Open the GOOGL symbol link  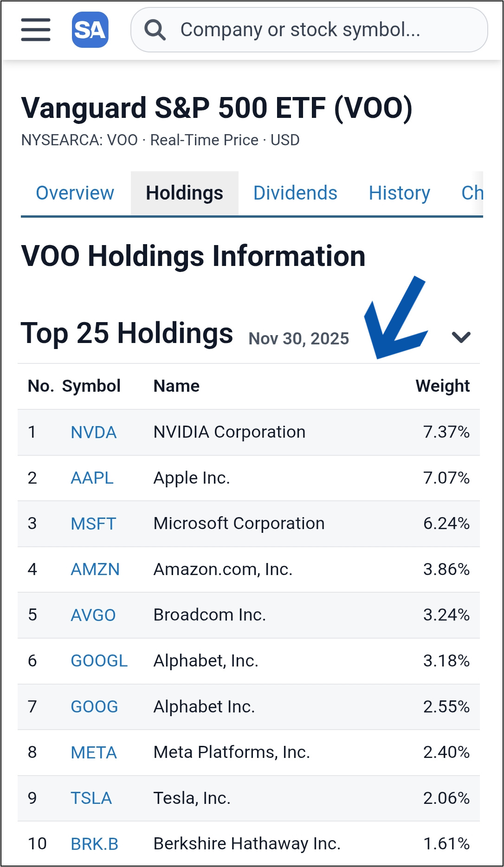click(99, 661)
